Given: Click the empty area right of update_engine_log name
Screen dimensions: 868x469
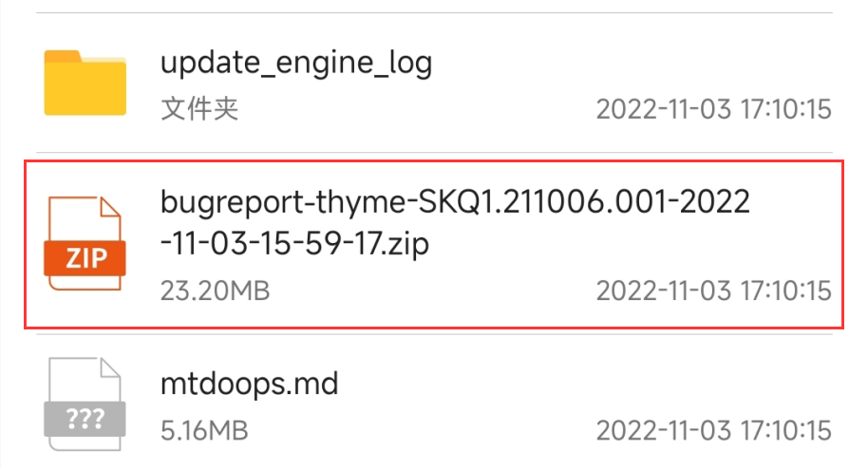Looking at the screenshot, I should (x=632, y=63).
